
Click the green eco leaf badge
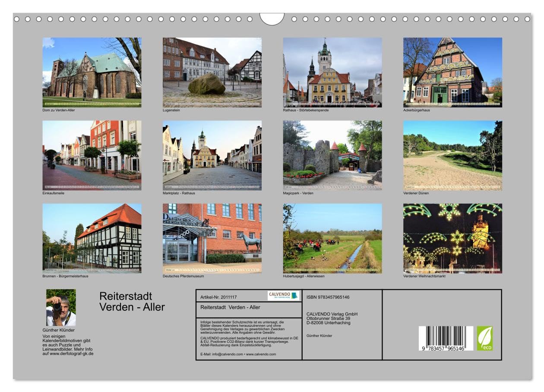point(485,338)
